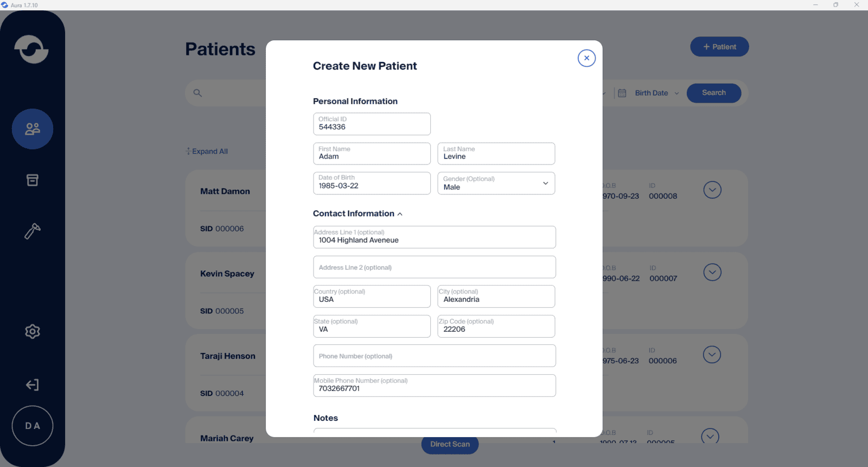The image size is (868, 467).
Task: Click the logout arrow icon
Action: pos(33,385)
